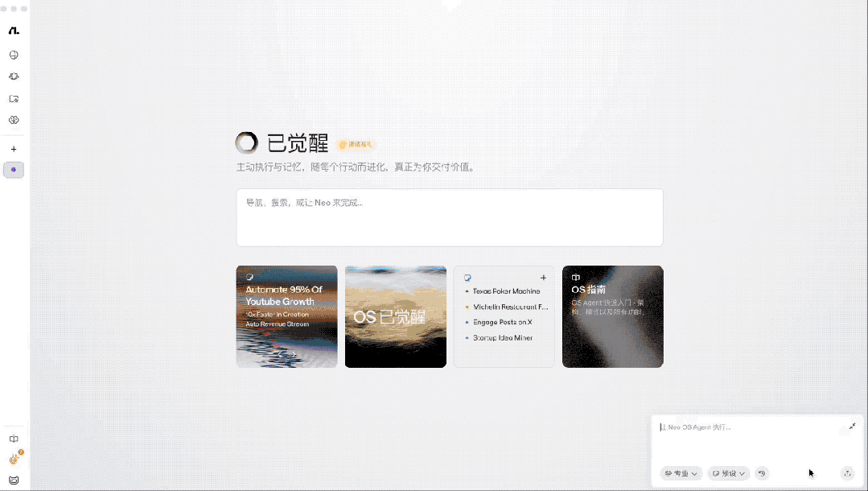Select the swirl voice icon in sidebar
The image size is (868, 491).
[14, 76]
